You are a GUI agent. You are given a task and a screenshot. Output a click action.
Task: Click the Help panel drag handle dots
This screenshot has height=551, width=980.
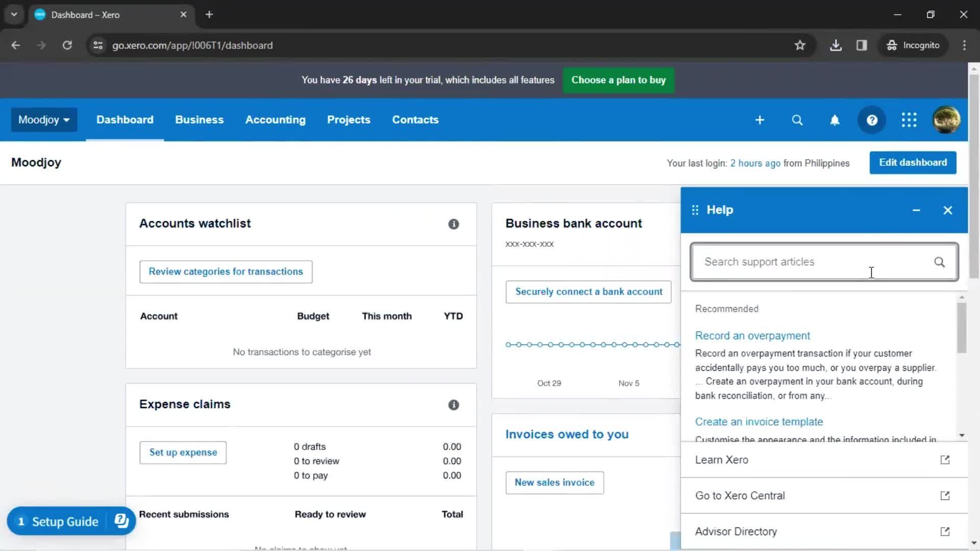pos(695,210)
